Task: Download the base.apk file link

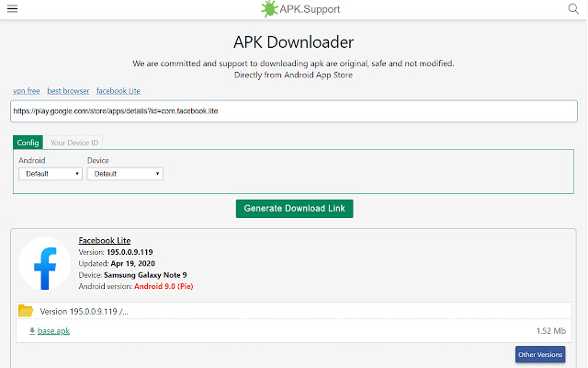Action: click(53, 331)
